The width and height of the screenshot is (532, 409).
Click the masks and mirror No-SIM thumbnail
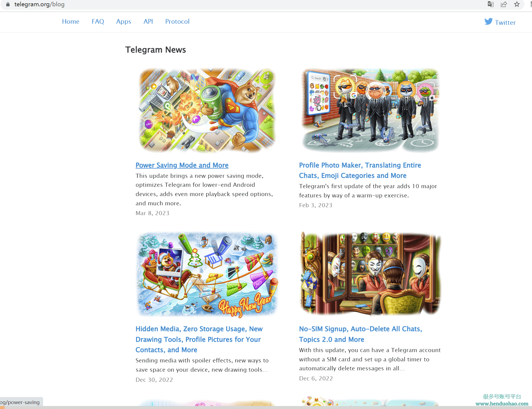coord(370,274)
